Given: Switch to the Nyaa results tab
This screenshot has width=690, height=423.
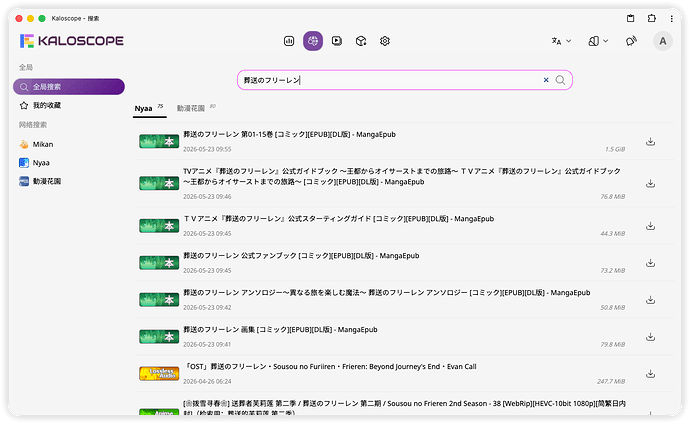Looking at the screenshot, I should click(149, 108).
